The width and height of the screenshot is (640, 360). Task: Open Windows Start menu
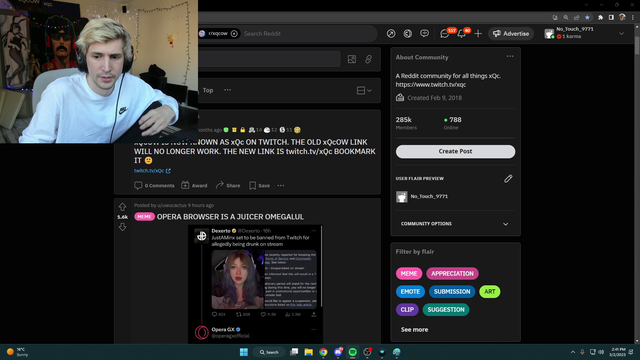coord(244,352)
